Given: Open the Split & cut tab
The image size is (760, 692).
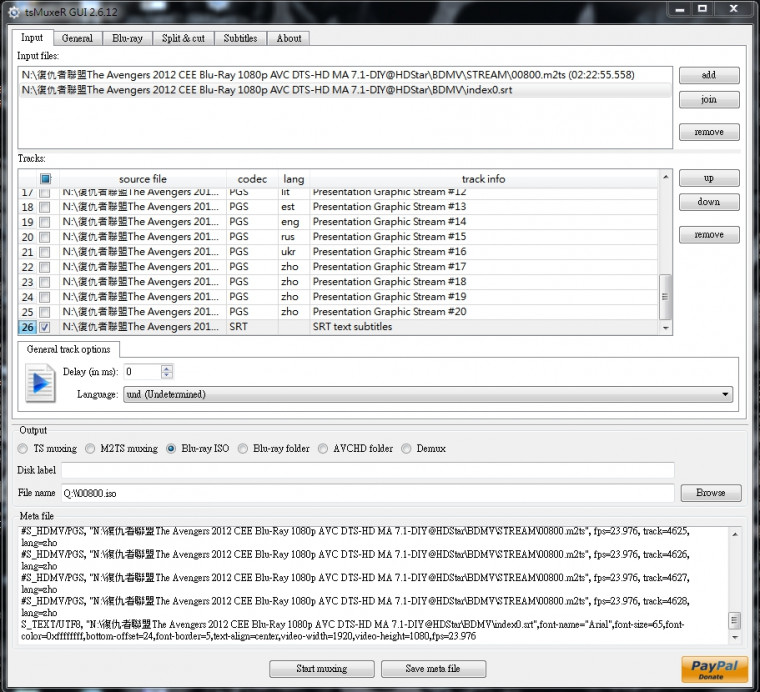Looking at the screenshot, I should [183, 38].
